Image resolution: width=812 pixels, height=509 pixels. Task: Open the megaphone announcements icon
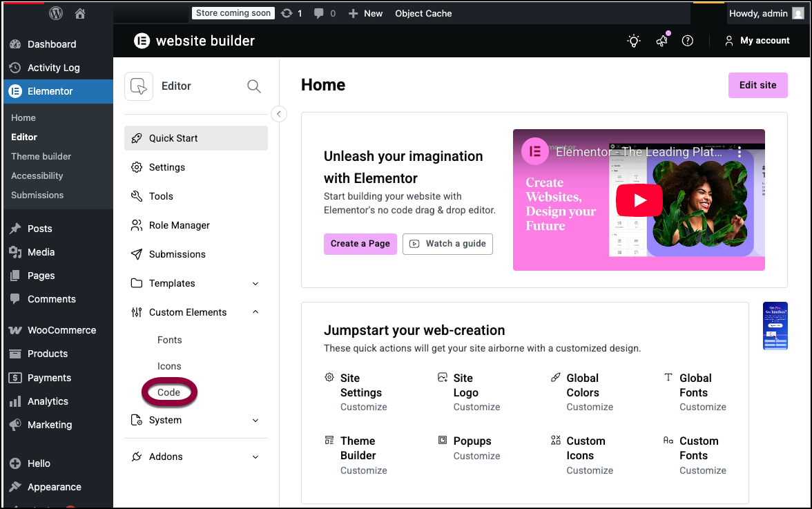[661, 41]
